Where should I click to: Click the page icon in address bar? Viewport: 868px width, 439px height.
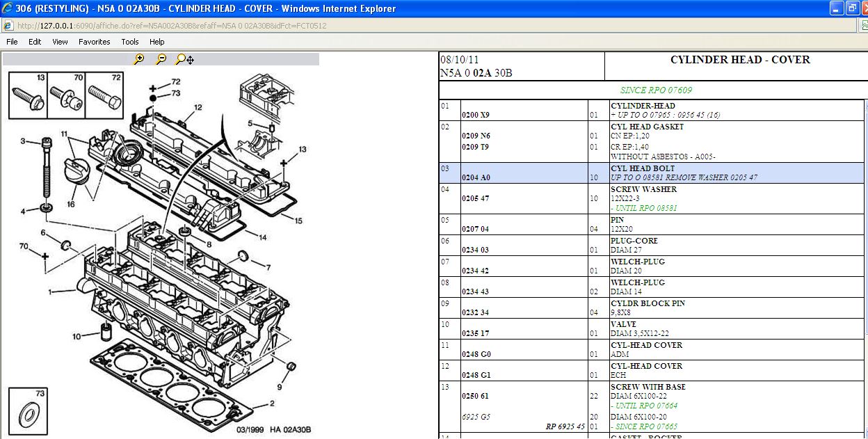8,26
